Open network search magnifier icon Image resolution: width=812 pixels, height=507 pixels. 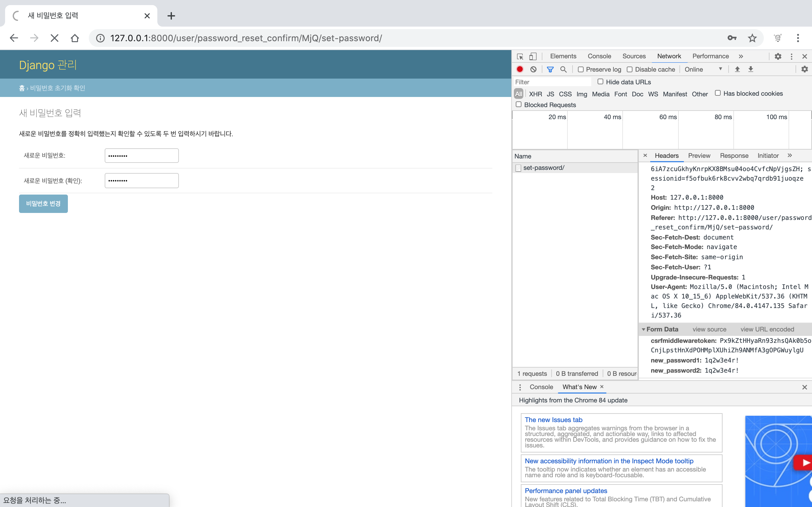pos(563,69)
